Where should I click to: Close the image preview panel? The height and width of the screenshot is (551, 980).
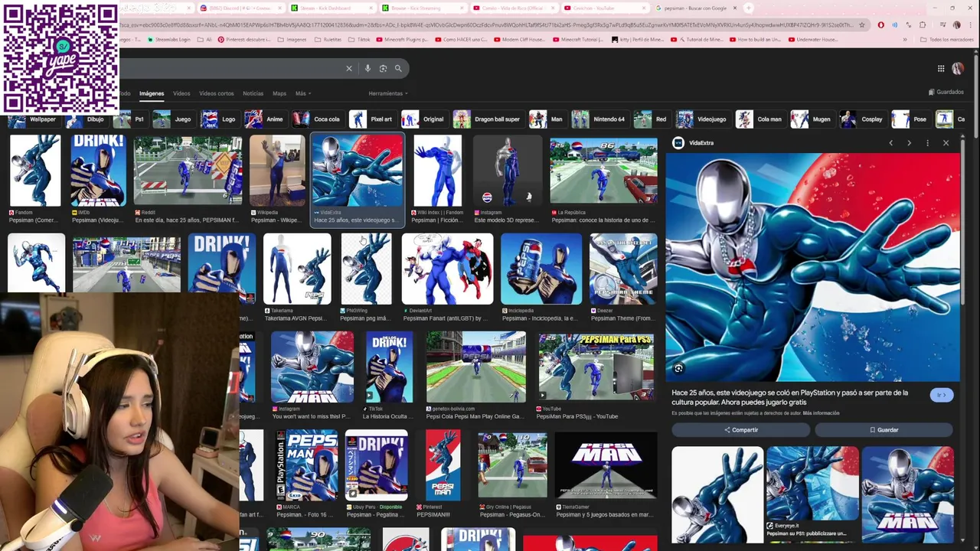pos(946,143)
